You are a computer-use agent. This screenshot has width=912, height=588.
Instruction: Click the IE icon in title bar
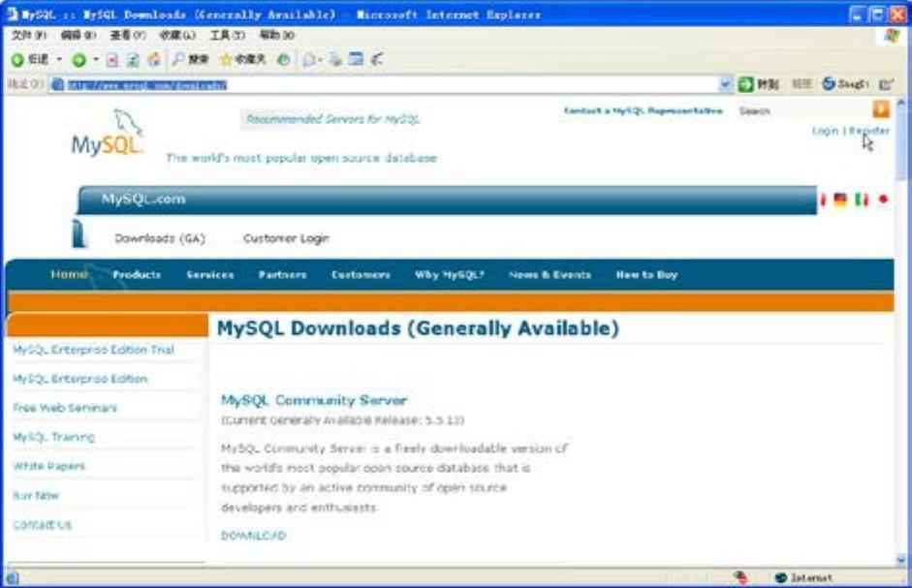point(13,14)
